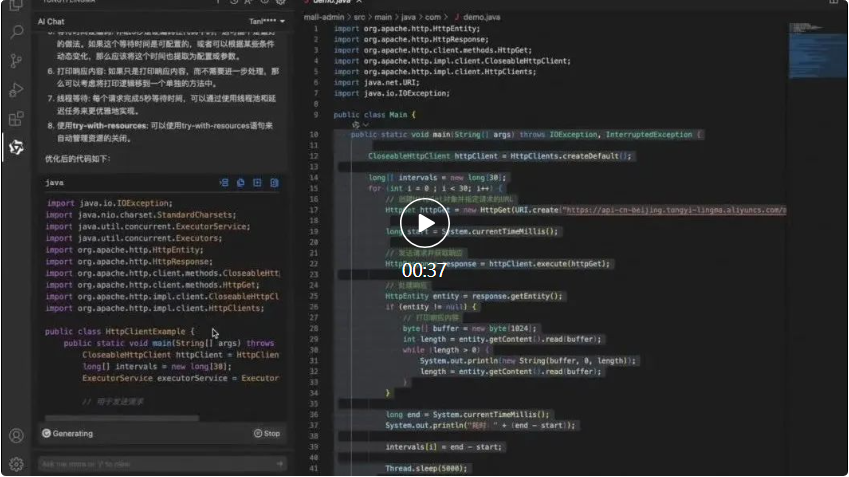The image size is (849, 477).
Task: Select mall-admin in the breadcrumb
Action: coord(324,17)
